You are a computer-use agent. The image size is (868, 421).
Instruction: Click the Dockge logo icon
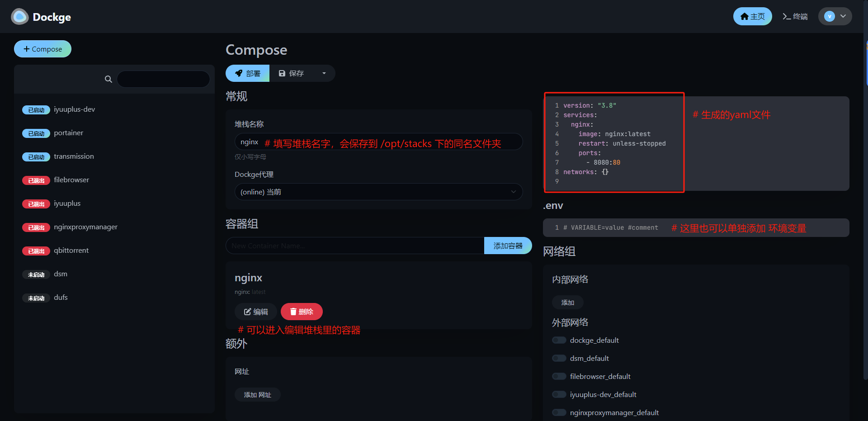point(19,16)
